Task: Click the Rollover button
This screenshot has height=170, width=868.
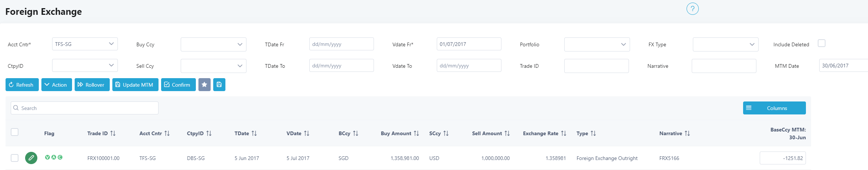Action: (x=92, y=85)
